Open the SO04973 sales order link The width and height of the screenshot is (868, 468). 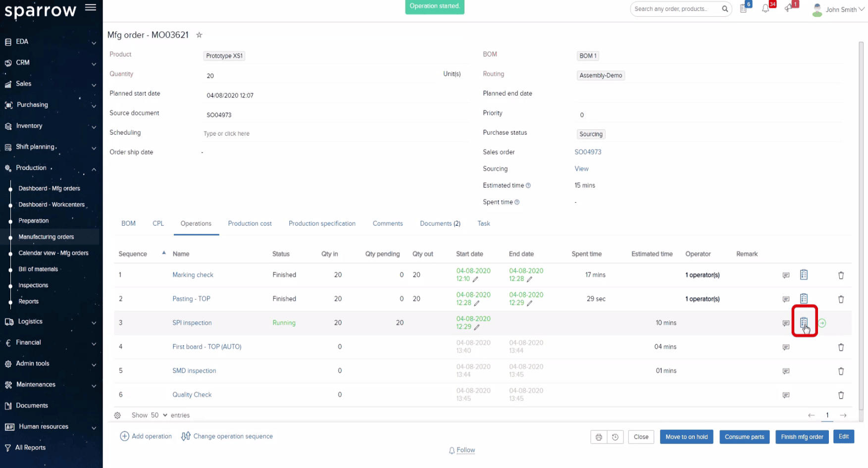coord(588,152)
